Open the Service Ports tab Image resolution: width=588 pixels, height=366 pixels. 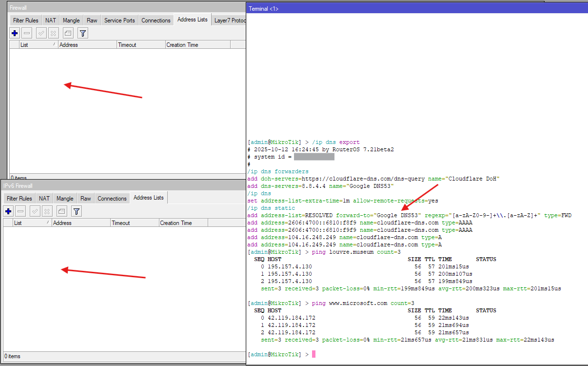click(119, 20)
